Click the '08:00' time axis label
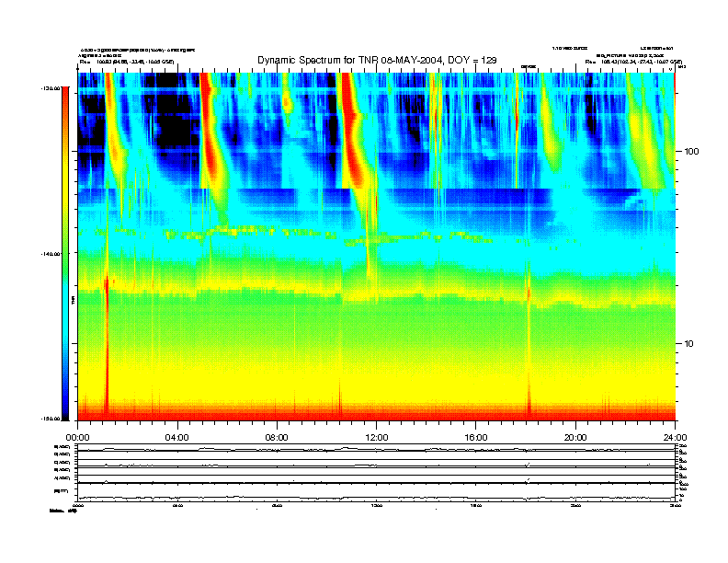Screen dimensions: 728x563 pos(278,438)
